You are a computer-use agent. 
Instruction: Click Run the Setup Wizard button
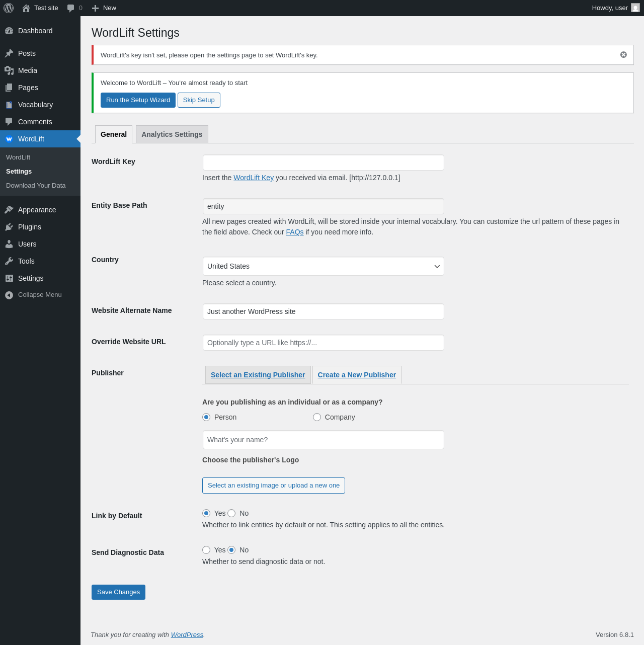138,100
